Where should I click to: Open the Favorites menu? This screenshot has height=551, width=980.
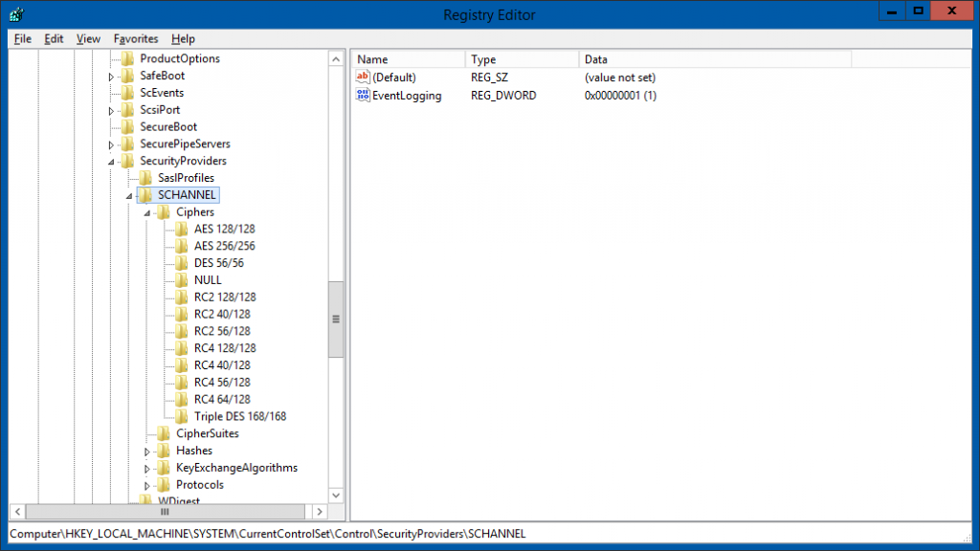135,38
